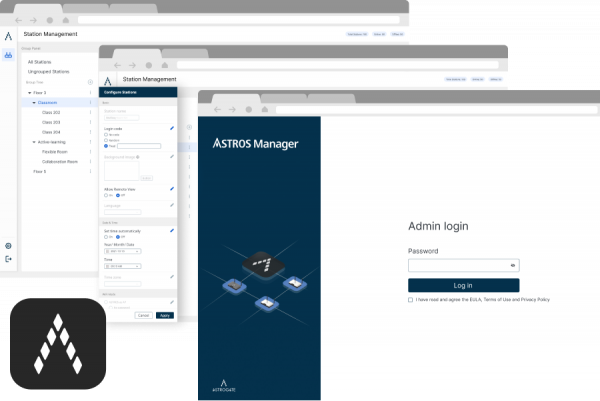Click edit pencil beside Login code

[x=171, y=129]
